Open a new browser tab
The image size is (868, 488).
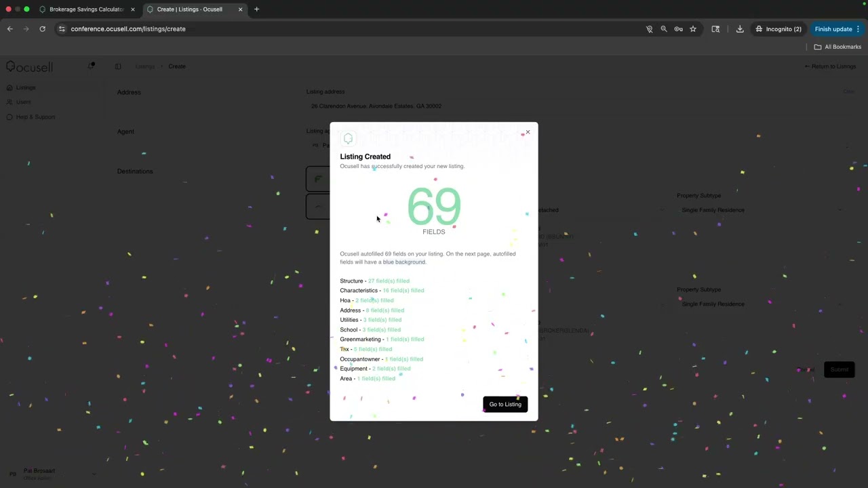point(256,9)
